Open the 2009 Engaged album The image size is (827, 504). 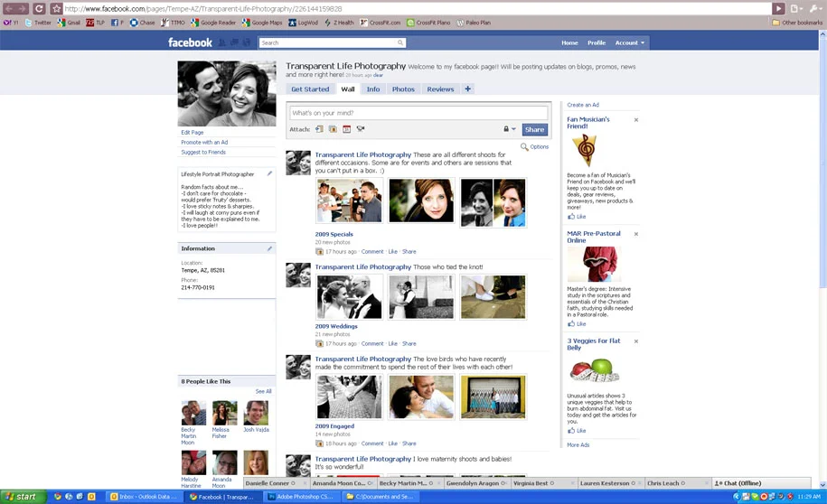(x=334, y=426)
